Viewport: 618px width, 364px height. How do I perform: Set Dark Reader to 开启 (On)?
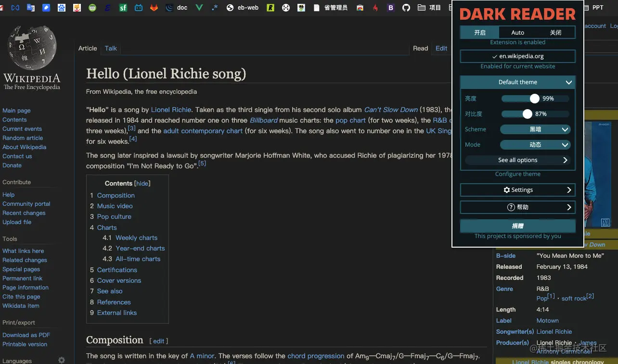(x=480, y=33)
